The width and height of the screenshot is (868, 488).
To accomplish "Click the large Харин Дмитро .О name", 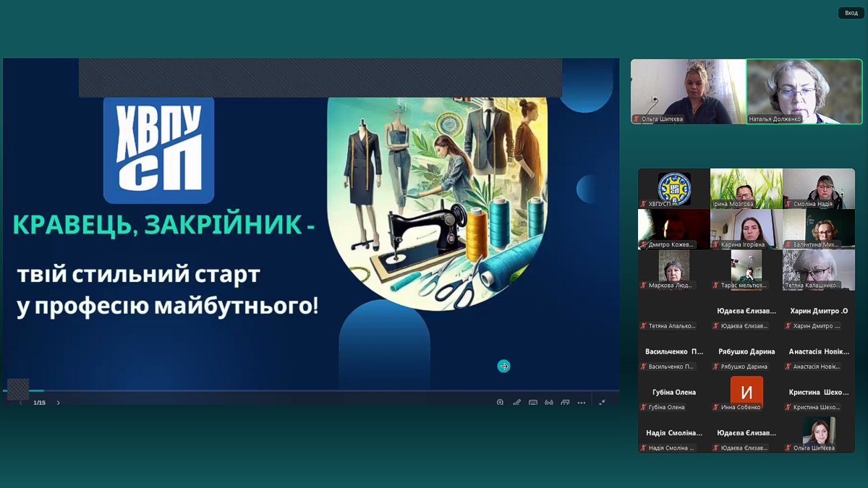I will tap(819, 311).
